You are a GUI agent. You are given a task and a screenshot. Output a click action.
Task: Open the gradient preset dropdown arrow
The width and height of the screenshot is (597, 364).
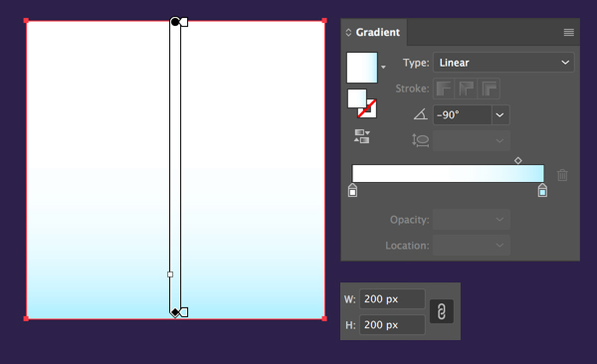point(383,68)
